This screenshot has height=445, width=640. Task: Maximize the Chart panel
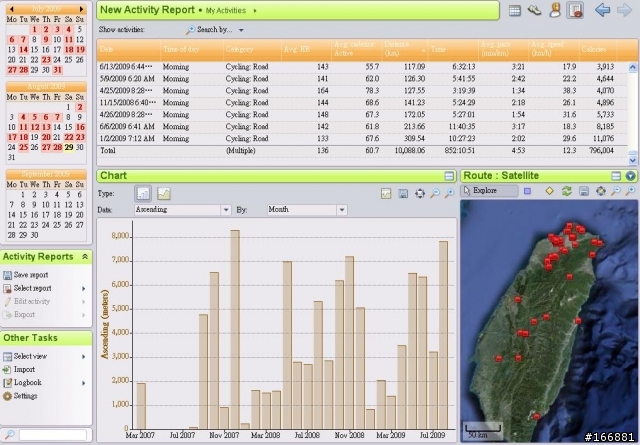pyautogui.click(x=449, y=176)
